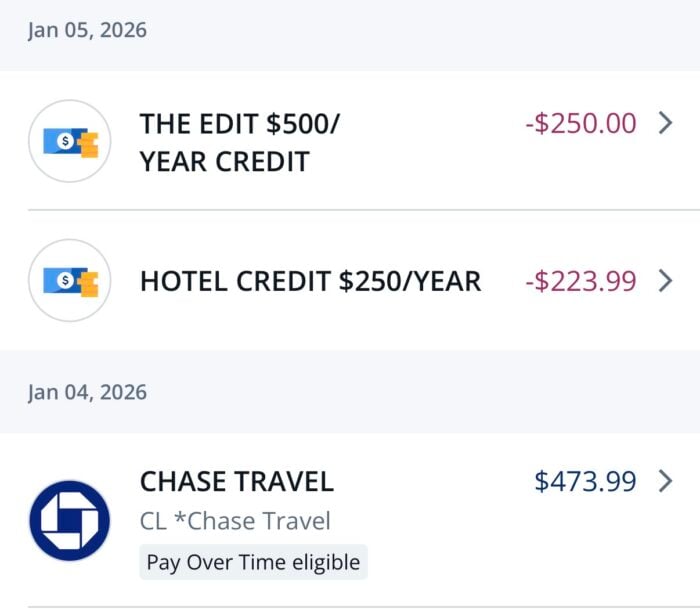Open THE EDIT $500/YEAR CREDIT transaction
Viewport: 700px width, 609px height.
240,123
